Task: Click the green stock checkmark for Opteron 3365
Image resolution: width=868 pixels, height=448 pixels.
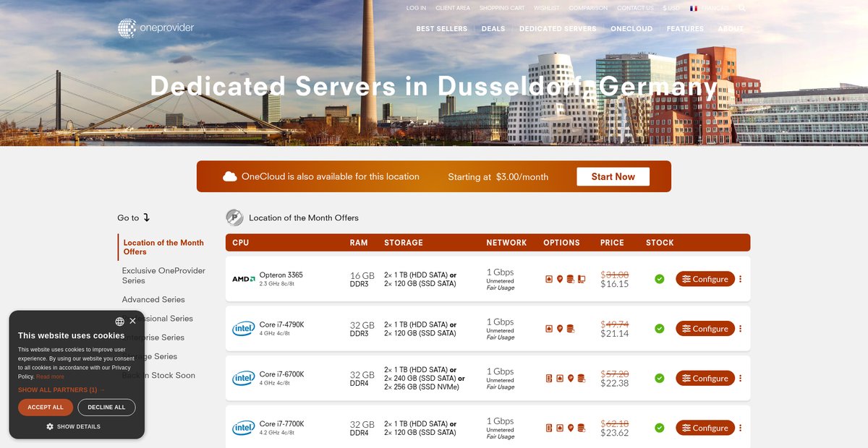Action: click(x=660, y=279)
